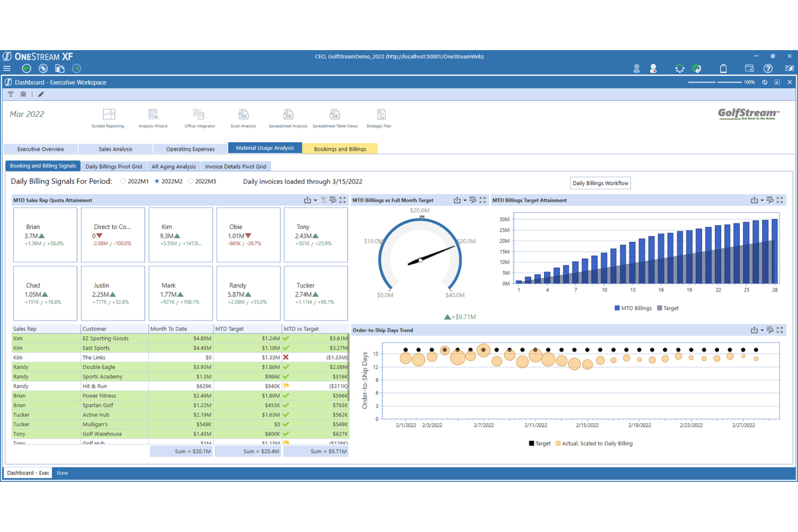This screenshot has width=798, height=532.
Task: Sort by Sales Rep column header
Action: [46, 329]
